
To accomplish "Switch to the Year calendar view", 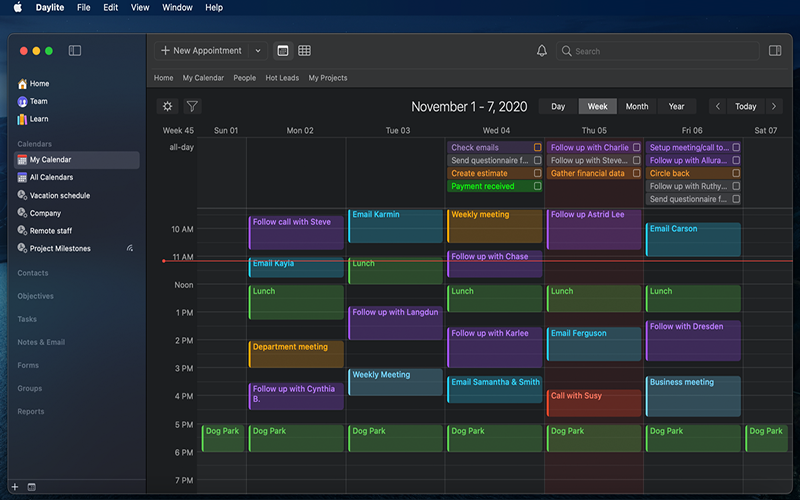I will 677,106.
